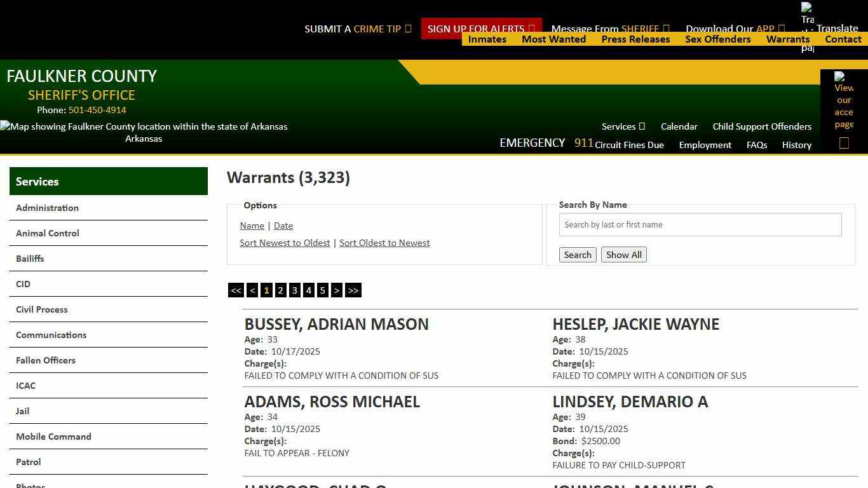The width and height of the screenshot is (868, 488).
Task: Go back with < previous page arrow
Action: point(252,290)
